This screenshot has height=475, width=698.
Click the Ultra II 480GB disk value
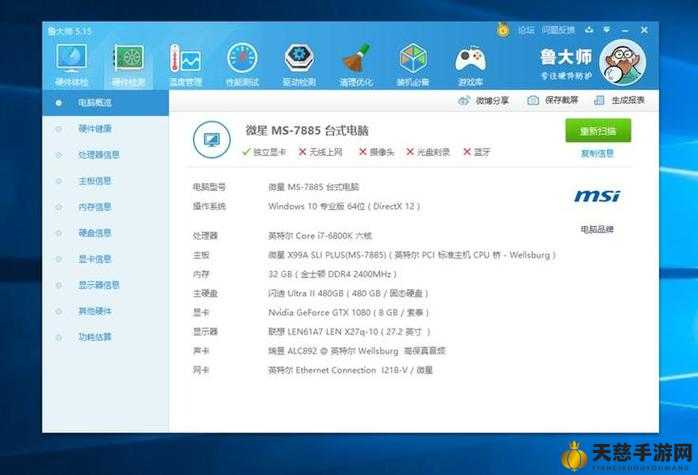coord(348,293)
